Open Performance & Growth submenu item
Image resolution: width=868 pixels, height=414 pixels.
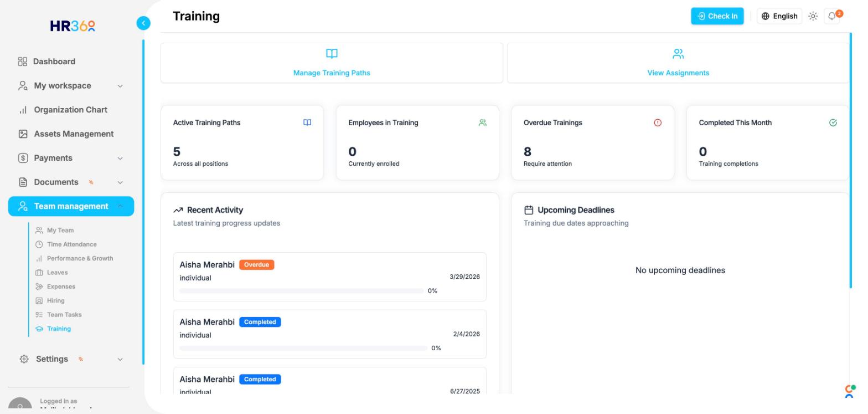80,258
